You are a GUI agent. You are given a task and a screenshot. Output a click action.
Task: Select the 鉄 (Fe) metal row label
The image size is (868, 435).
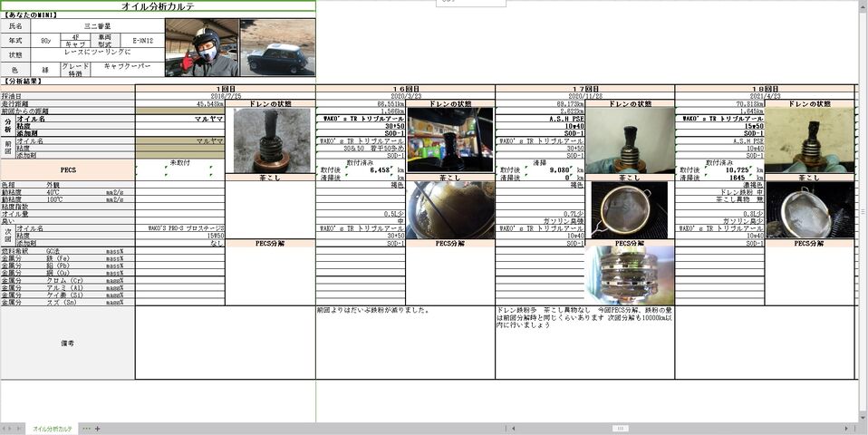click(x=68, y=258)
